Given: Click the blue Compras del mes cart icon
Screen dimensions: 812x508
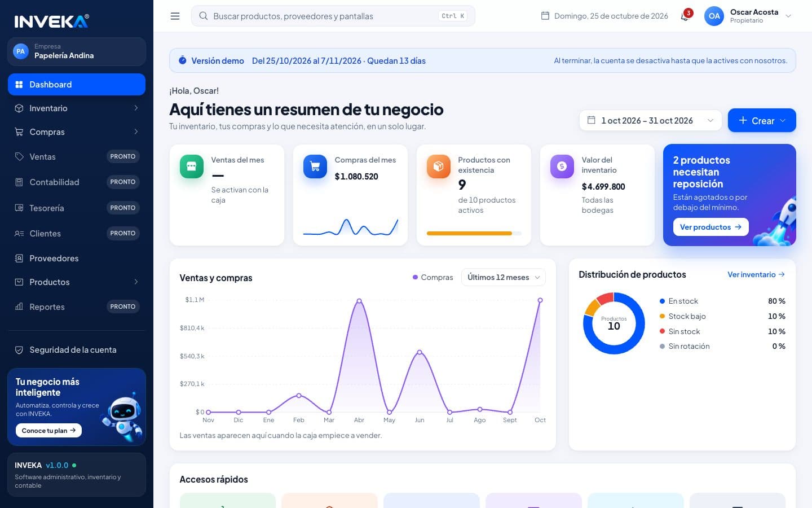Looking at the screenshot, I should click(315, 167).
